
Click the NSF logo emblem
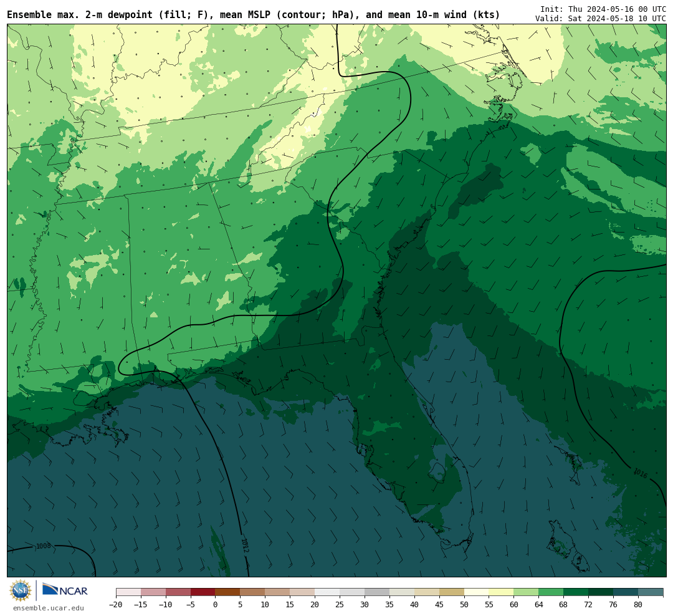click(21, 590)
